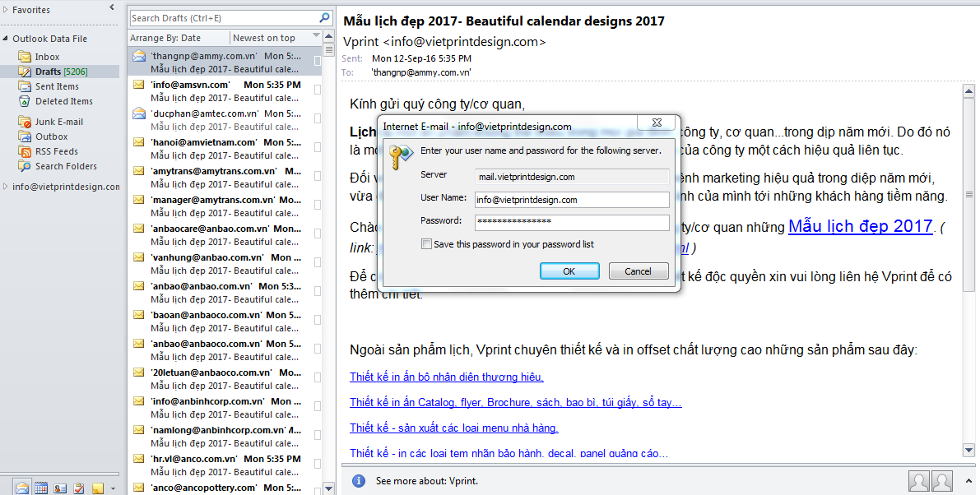Click envelope icon of 'info@amsvn.com' message
980x495 pixels.
pos(139,85)
